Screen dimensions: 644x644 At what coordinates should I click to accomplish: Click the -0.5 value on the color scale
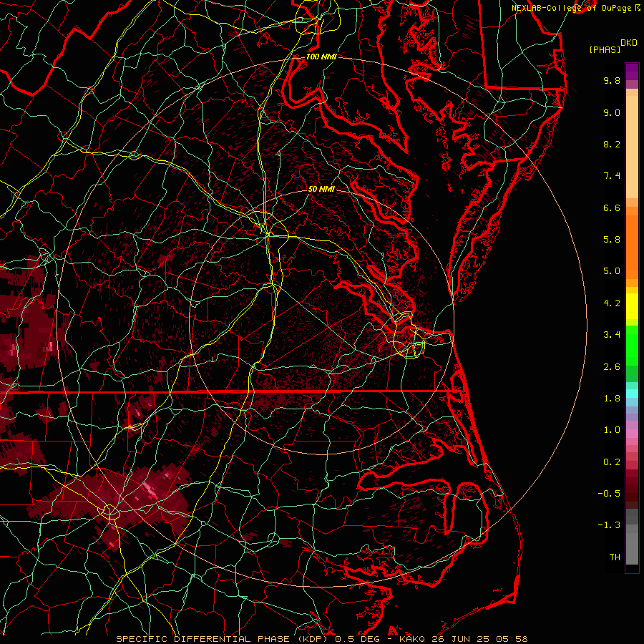tap(609, 494)
